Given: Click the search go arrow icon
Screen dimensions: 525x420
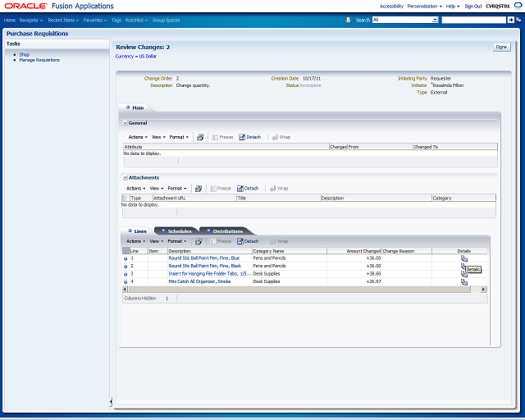Looking at the screenshot, I should [510, 20].
